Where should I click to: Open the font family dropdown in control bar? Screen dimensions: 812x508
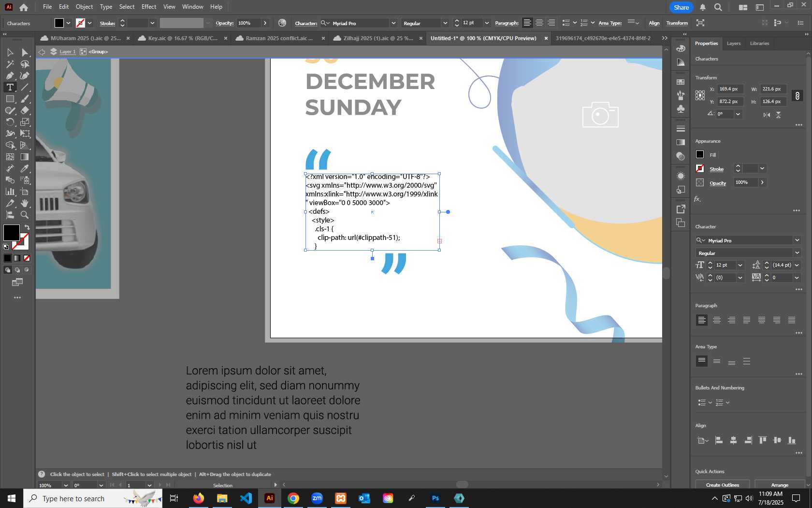pyautogui.click(x=393, y=23)
